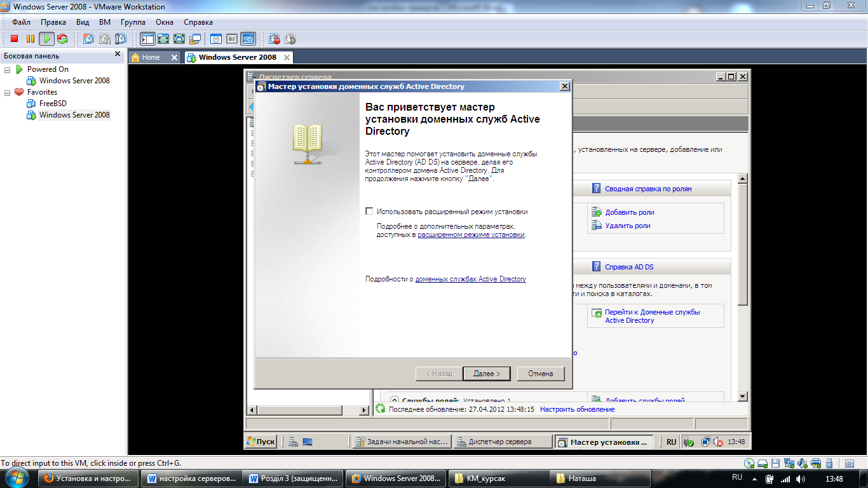Open the Окна menu
868x488 pixels.
point(165,22)
